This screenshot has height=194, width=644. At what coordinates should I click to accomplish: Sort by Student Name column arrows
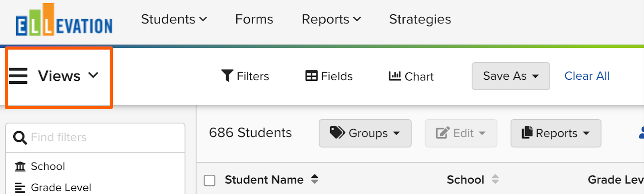315,179
